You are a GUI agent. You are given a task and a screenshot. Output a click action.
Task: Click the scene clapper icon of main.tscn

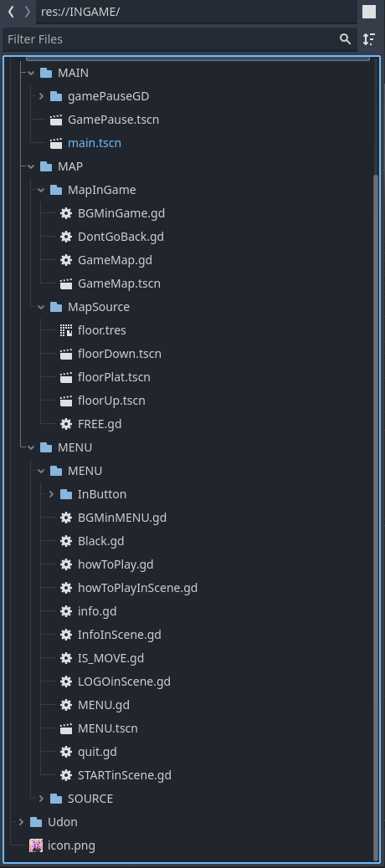pyautogui.click(x=56, y=143)
